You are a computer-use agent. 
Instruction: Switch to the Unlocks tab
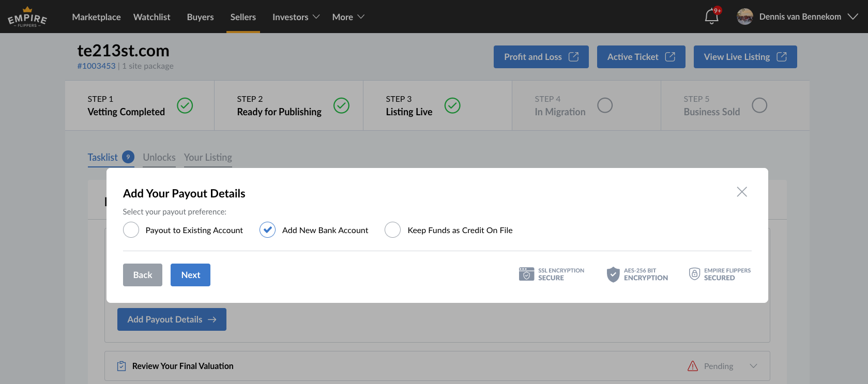159,157
